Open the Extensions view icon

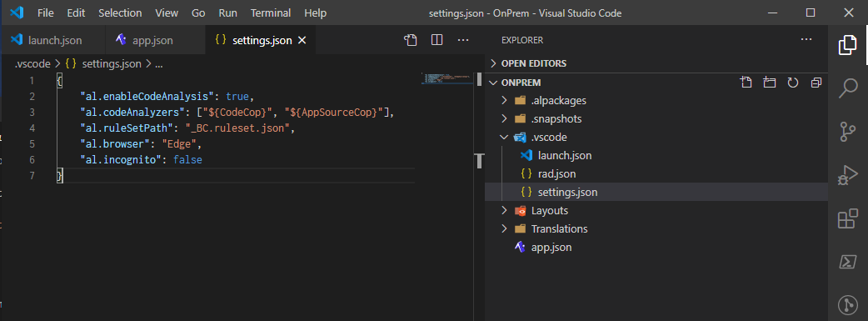(847, 219)
